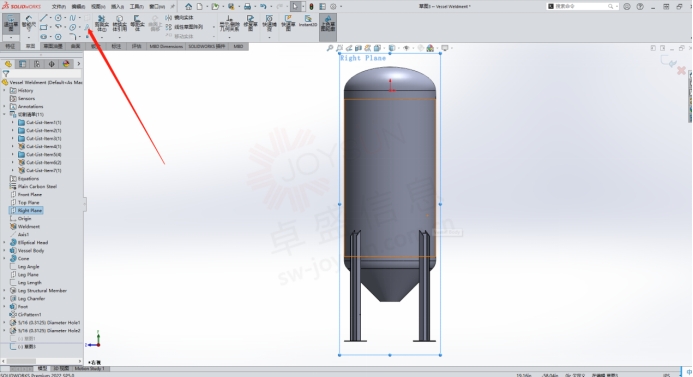The height and width of the screenshot is (377, 693).
Task: Open the 视图 menu
Action: (98, 7)
